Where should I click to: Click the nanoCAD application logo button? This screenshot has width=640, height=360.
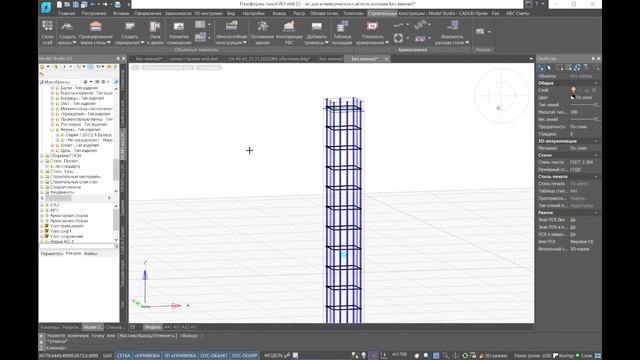coord(46,6)
